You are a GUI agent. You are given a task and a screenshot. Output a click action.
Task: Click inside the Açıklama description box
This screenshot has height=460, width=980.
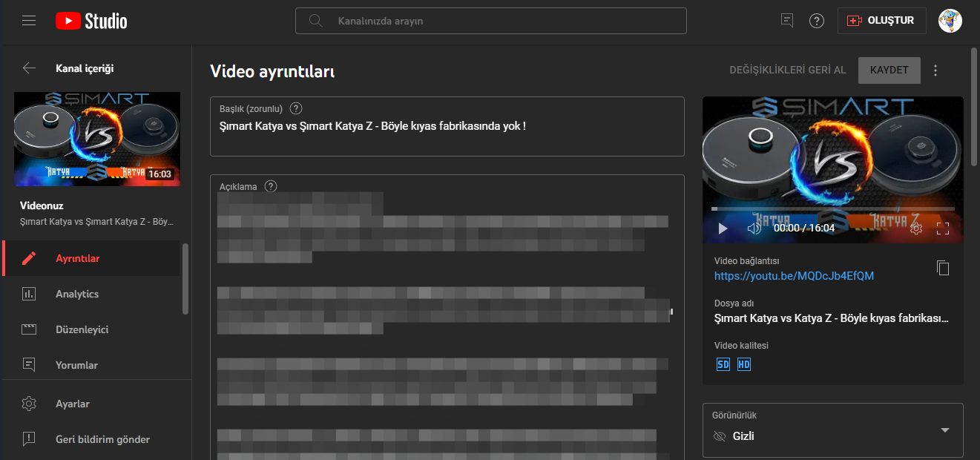point(447,319)
